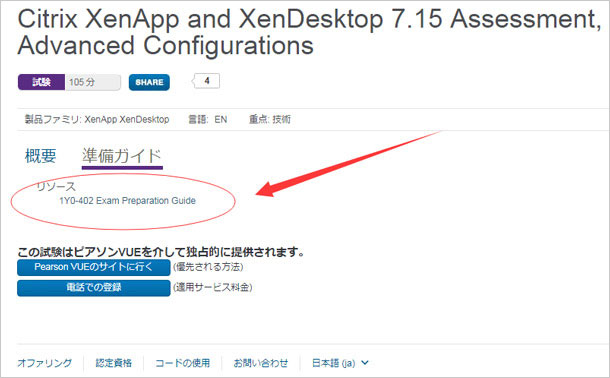The width and height of the screenshot is (610, 378).
Task: Click the リソース heading
Action: 56,187
